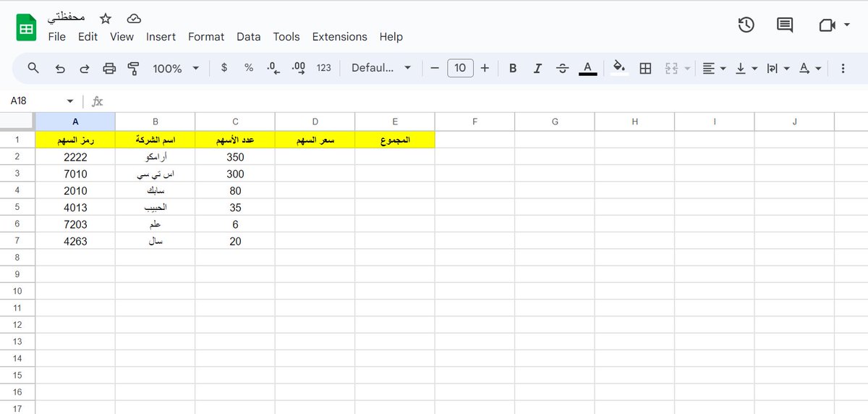Print the spreadsheet
The image size is (868, 414).
[109, 68]
